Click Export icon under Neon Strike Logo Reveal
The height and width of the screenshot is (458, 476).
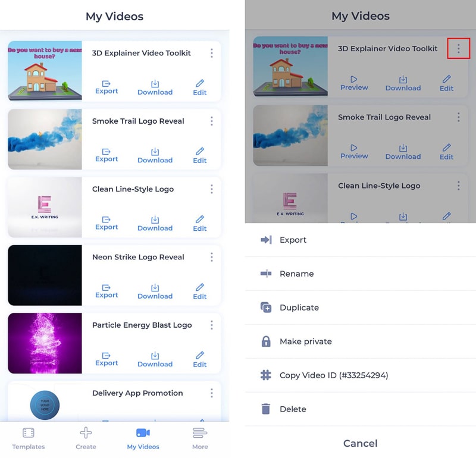tap(107, 287)
